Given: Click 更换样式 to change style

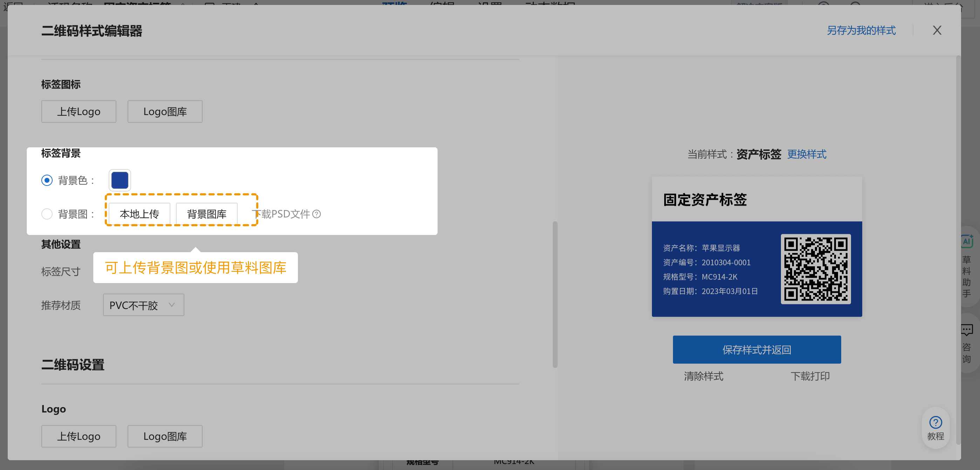Looking at the screenshot, I should tap(807, 155).
